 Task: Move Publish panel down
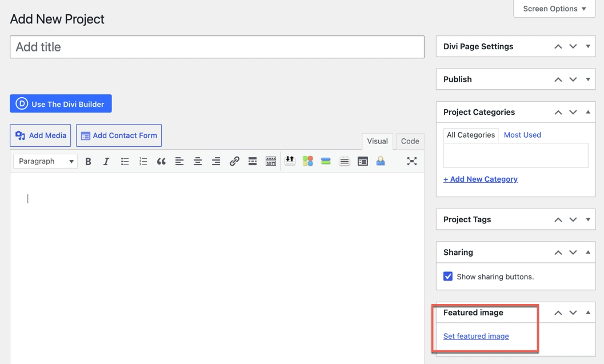573,79
